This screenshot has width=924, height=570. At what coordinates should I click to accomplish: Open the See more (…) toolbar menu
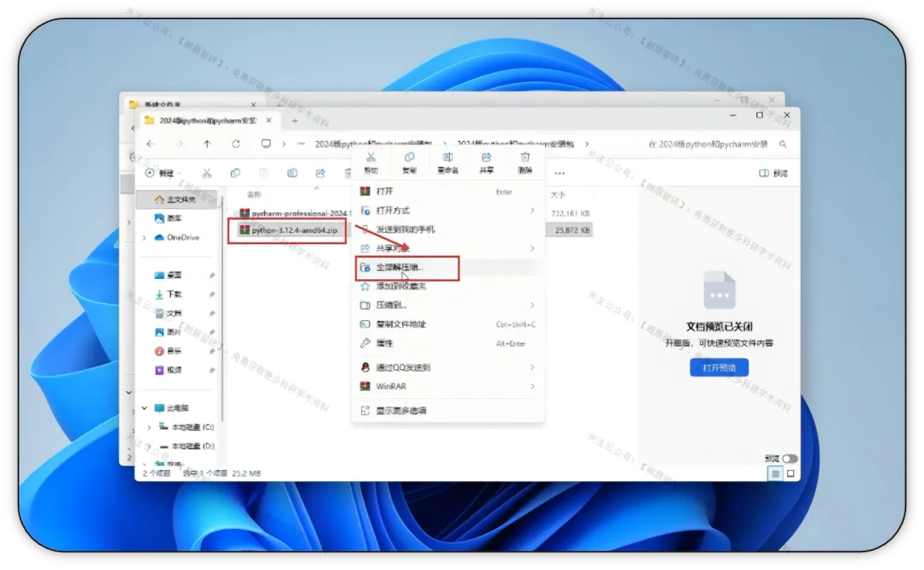pyautogui.click(x=560, y=173)
